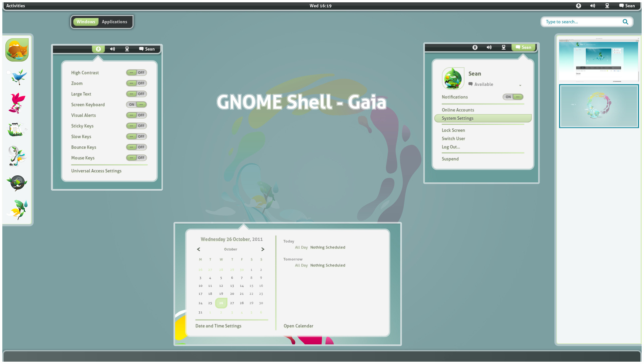The width and height of the screenshot is (644, 364).
Task: Open Universal Access Settings
Action: point(96,171)
